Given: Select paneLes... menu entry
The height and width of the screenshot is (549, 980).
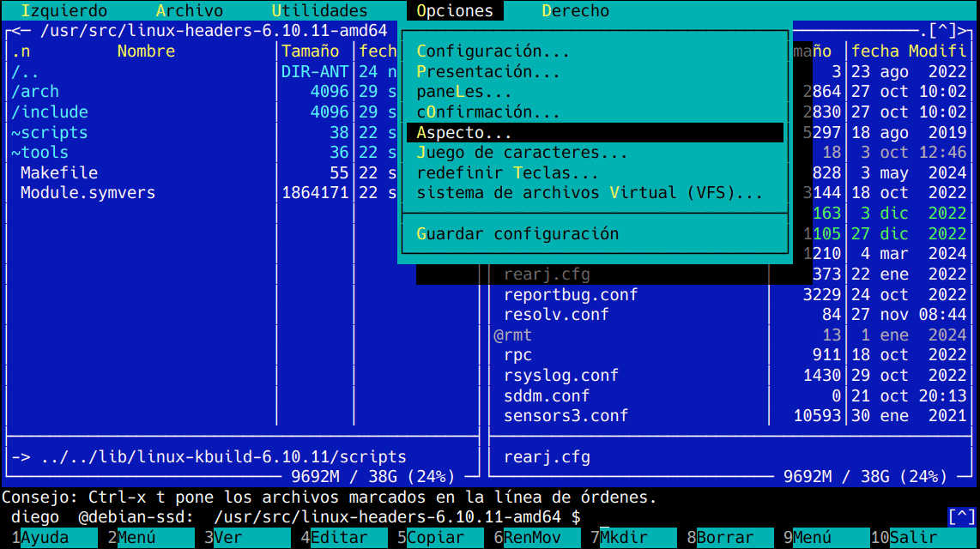Looking at the screenshot, I should pyautogui.click(x=464, y=92).
